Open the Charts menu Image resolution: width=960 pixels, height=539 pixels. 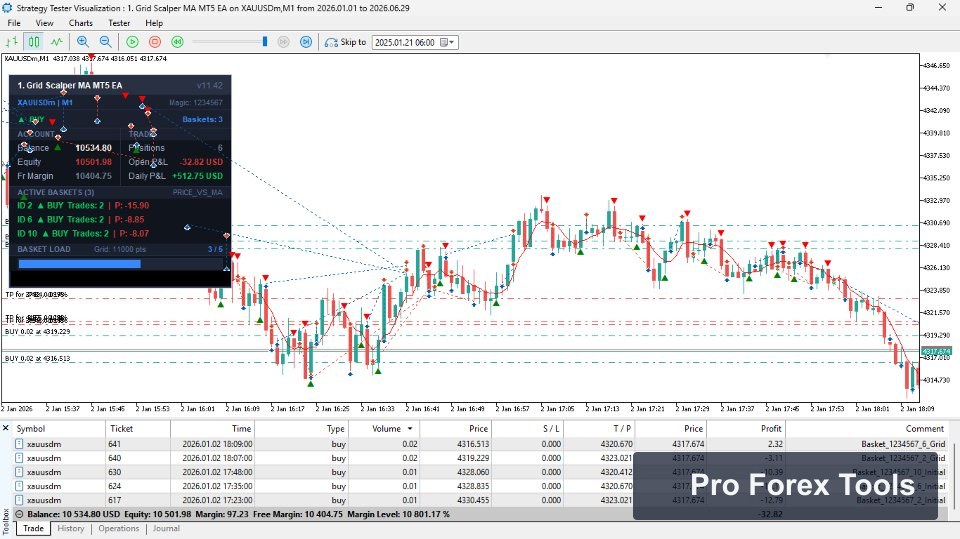[x=80, y=23]
